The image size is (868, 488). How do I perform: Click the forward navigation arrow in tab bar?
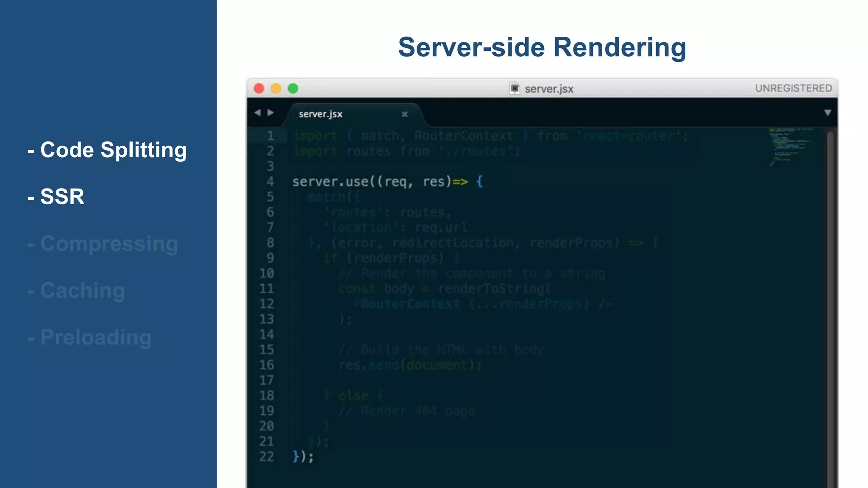click(270, 113)
